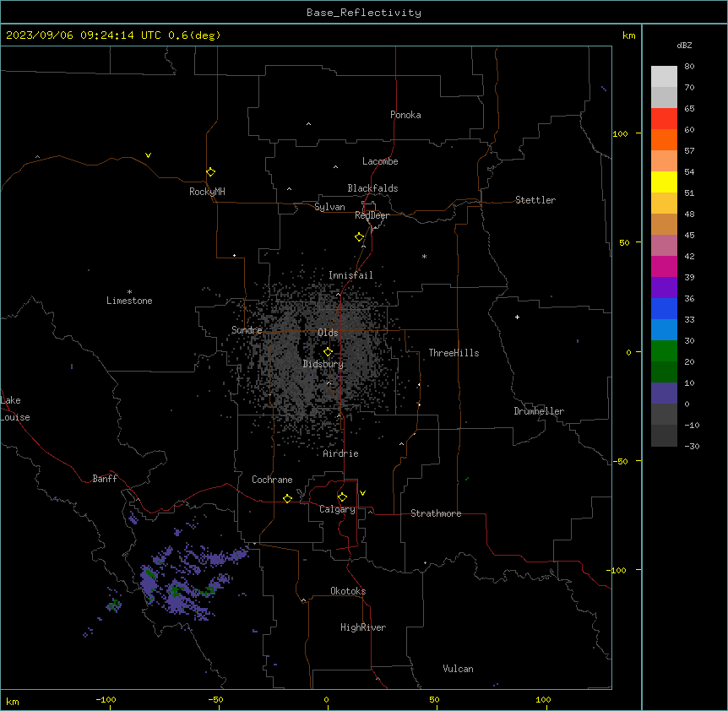Click the HighRiver label
Screen dimensions: 728x711
[x=363, y=627]
